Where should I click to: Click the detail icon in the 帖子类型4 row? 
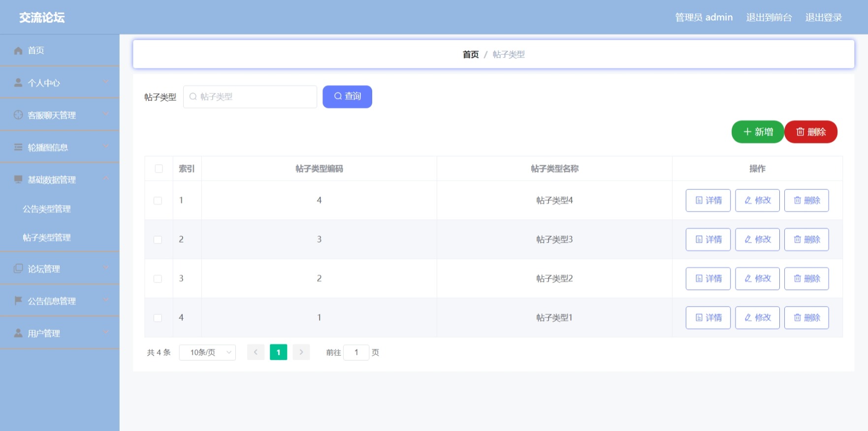tap(699, 200)
